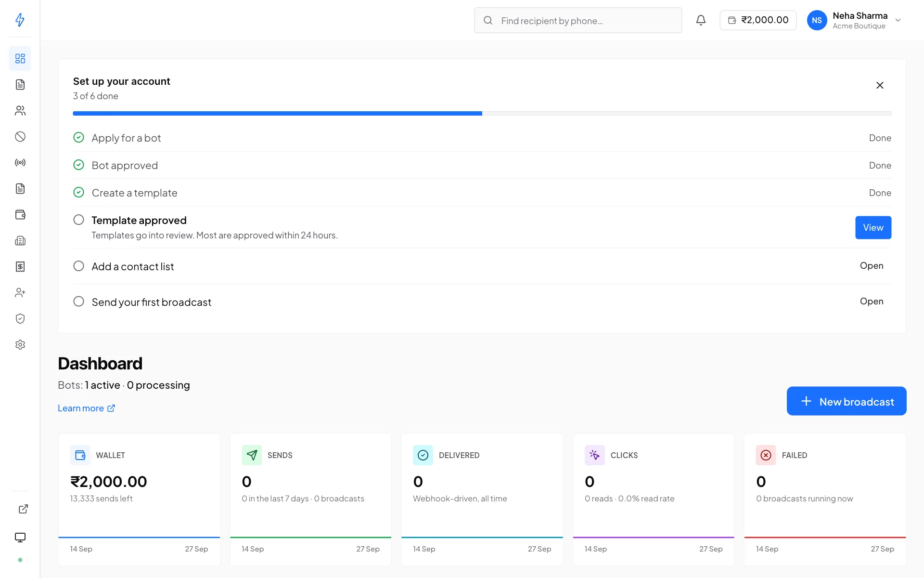Click the ₹2,000.00 wallet balance in header
The width and height of the screenshot is (924, 578).
tap(758, 20)
